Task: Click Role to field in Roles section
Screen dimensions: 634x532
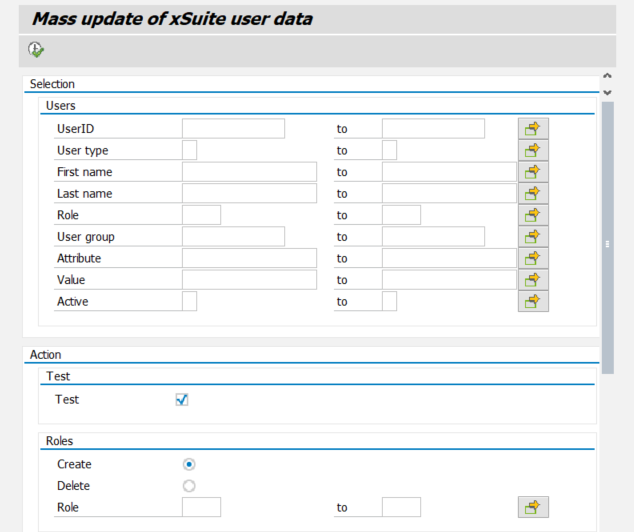Action: click(x=401, y=507)
